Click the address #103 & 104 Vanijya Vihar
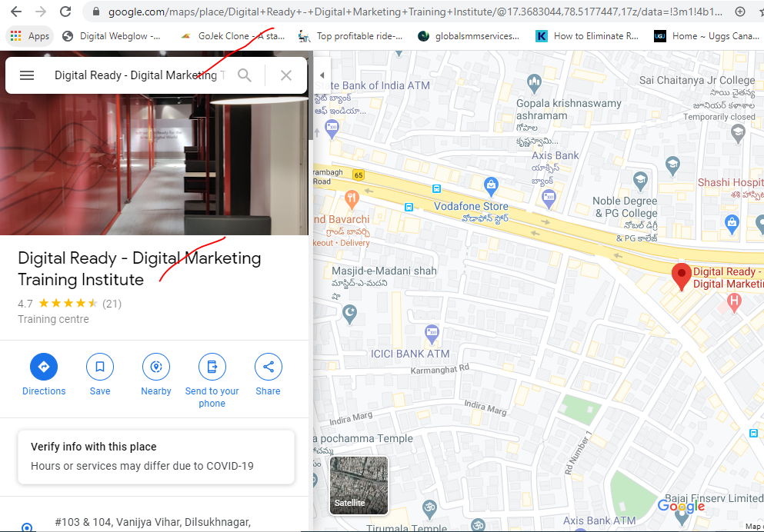Viewport: 764px width, 532px height. click(x=153, y=522)
